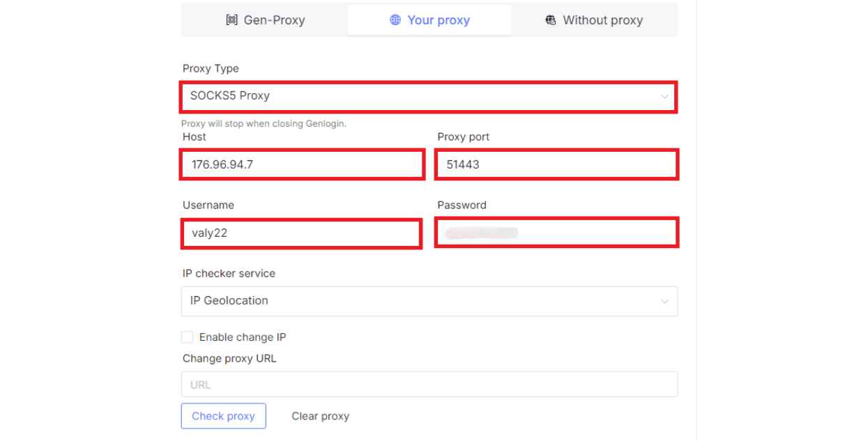Select the Proxy port field
This screenshot has height=441, width=868.
pos(556,164)
